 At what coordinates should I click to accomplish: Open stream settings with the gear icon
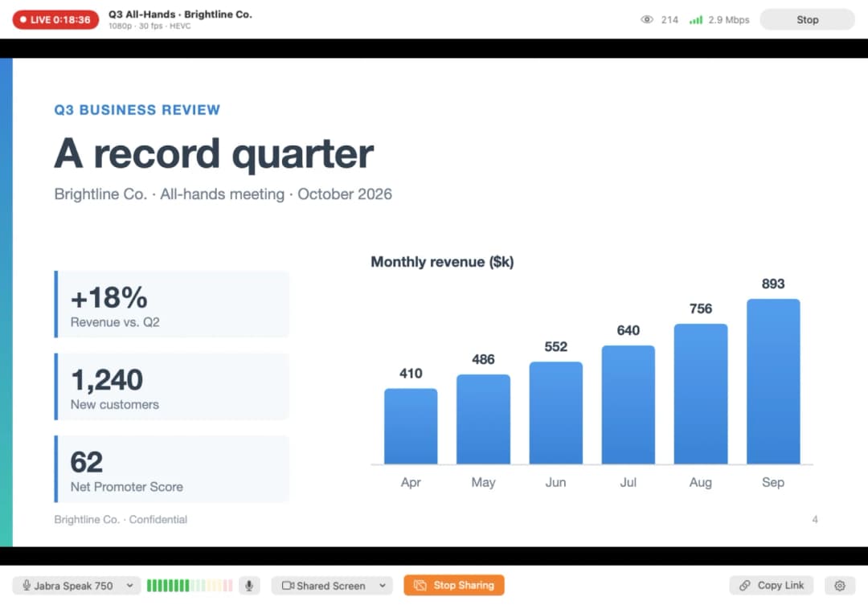tap(840, 586)
